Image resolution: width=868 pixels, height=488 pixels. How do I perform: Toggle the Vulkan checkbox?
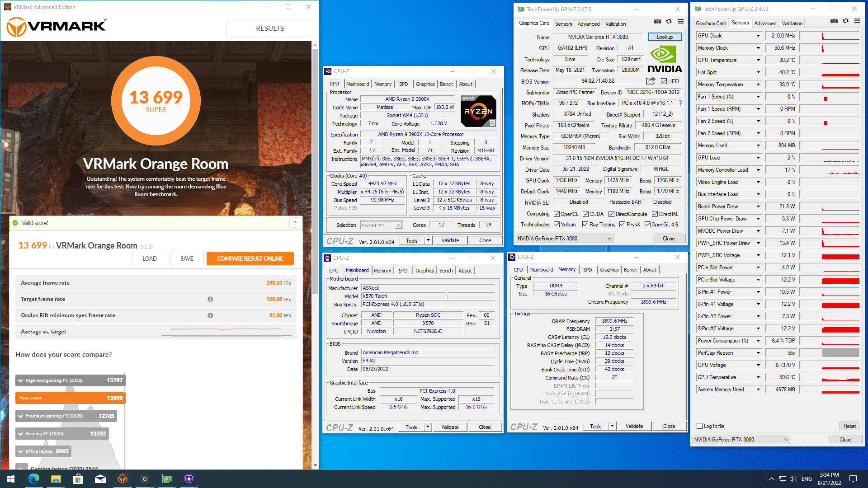coord(557,225)
